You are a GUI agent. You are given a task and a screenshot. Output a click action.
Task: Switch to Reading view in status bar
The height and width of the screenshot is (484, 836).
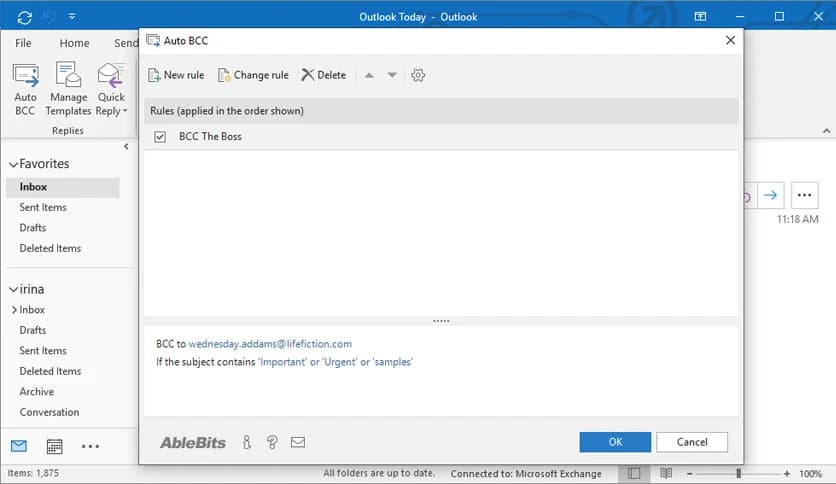666,473
